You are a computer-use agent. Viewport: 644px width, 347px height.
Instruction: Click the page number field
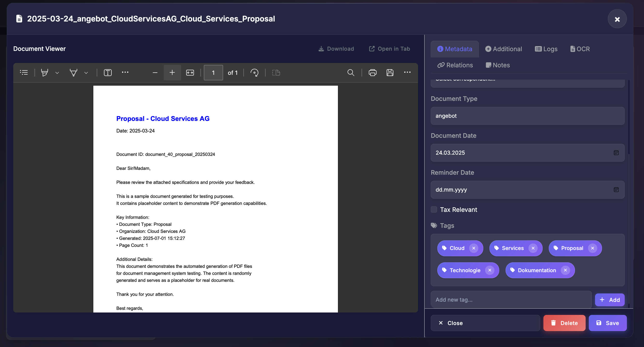(x=213, y=73)
